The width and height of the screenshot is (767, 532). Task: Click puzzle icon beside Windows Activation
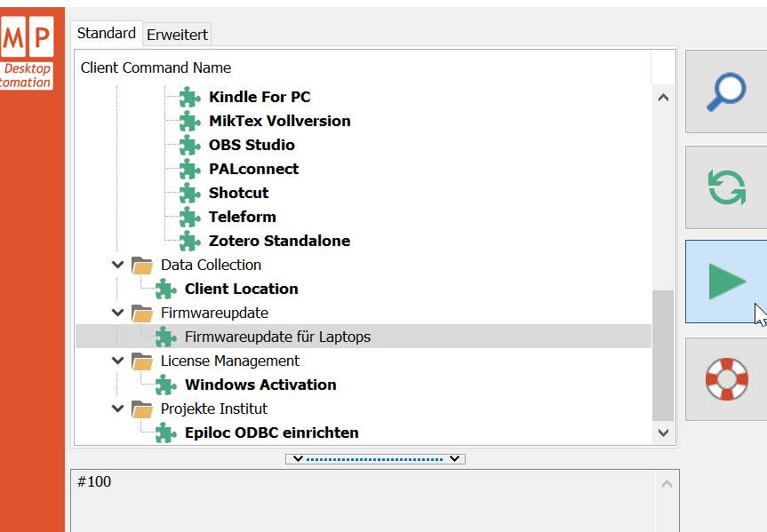pos(165,385)
